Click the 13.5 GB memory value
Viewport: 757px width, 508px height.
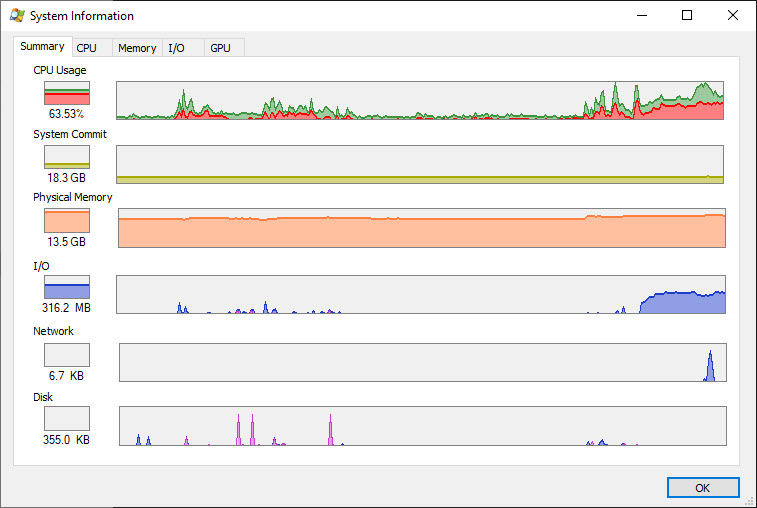click(x=67, y=241)
